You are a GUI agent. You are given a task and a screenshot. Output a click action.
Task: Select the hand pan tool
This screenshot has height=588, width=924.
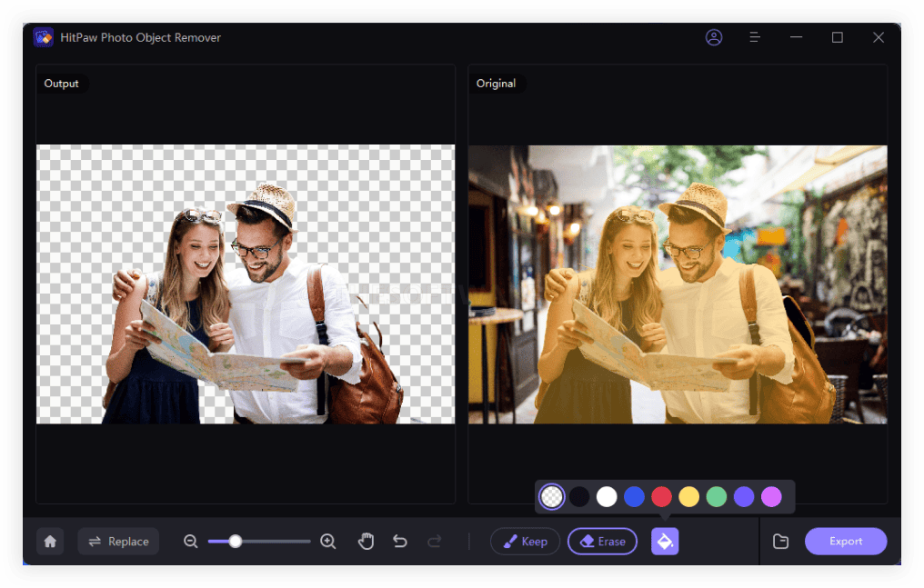point(366,541)
